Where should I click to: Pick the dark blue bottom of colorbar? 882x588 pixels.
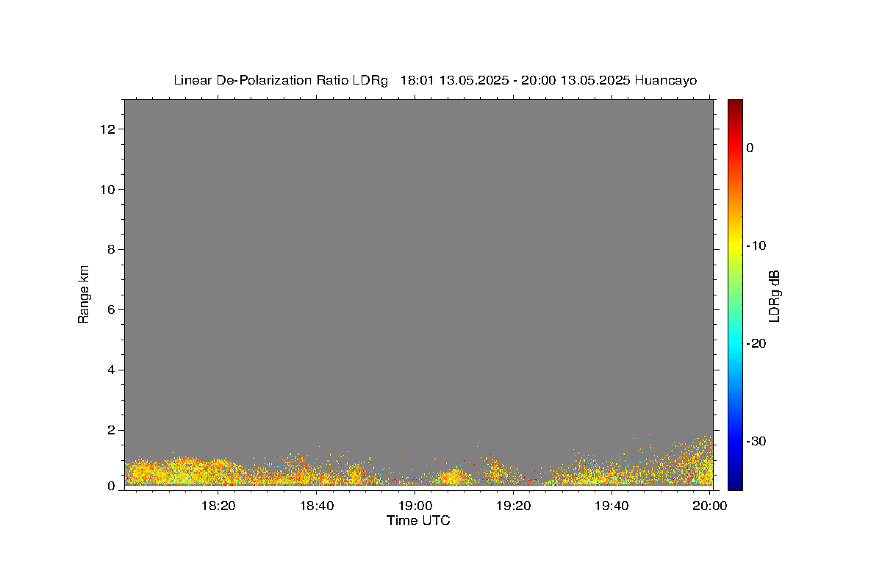[735, 483]
